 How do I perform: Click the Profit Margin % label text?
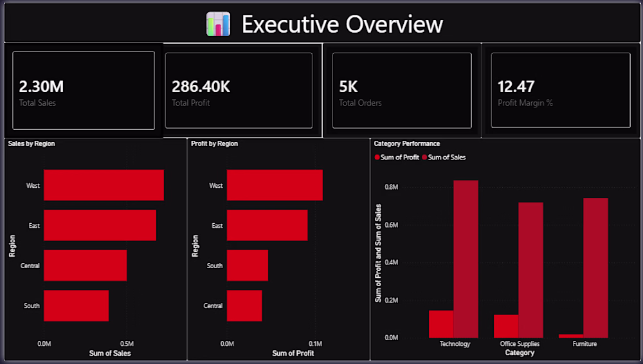coord(525,103)
